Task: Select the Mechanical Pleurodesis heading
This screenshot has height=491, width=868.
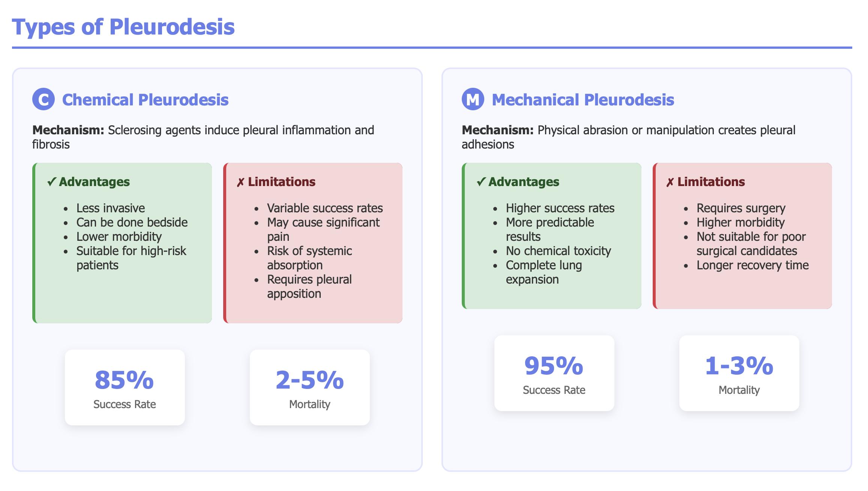Action: click(583, 100)
